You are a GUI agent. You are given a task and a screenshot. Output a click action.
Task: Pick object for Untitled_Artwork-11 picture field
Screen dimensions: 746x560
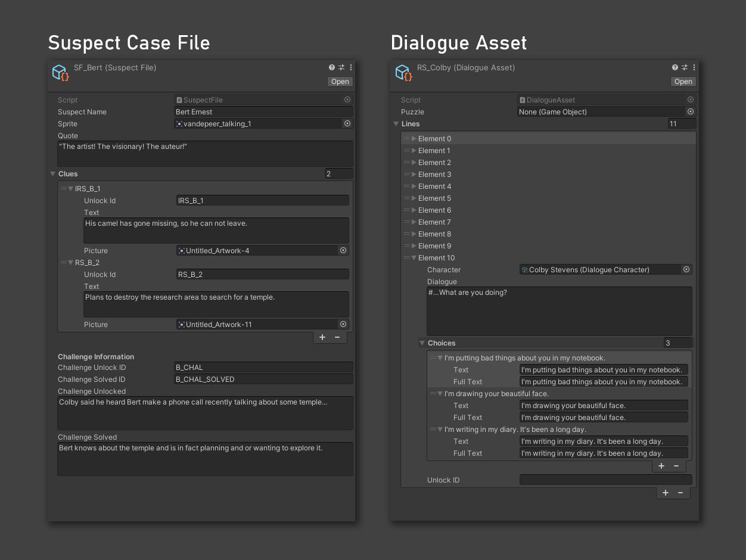click(x=343, y=325)
